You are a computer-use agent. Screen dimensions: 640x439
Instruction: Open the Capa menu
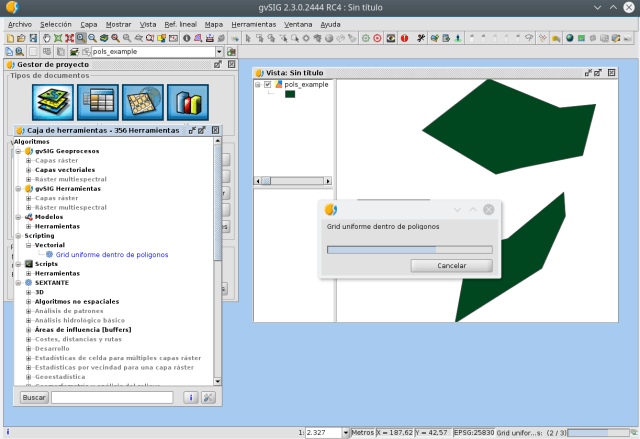[89, 23]
